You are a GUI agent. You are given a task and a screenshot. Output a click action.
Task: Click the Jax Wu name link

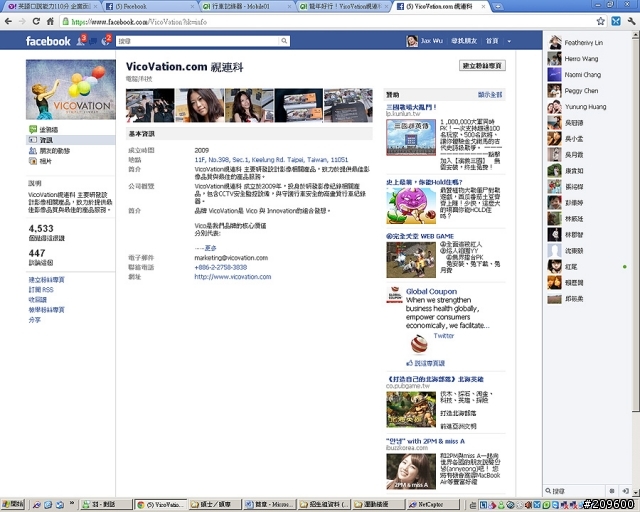point(431,41)
